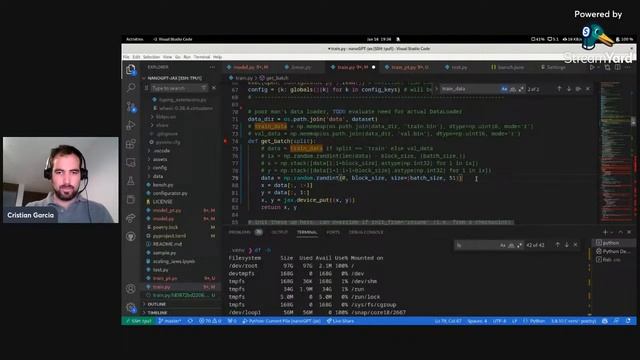
Task: Click Live Share in status bar
Action: 340,321
